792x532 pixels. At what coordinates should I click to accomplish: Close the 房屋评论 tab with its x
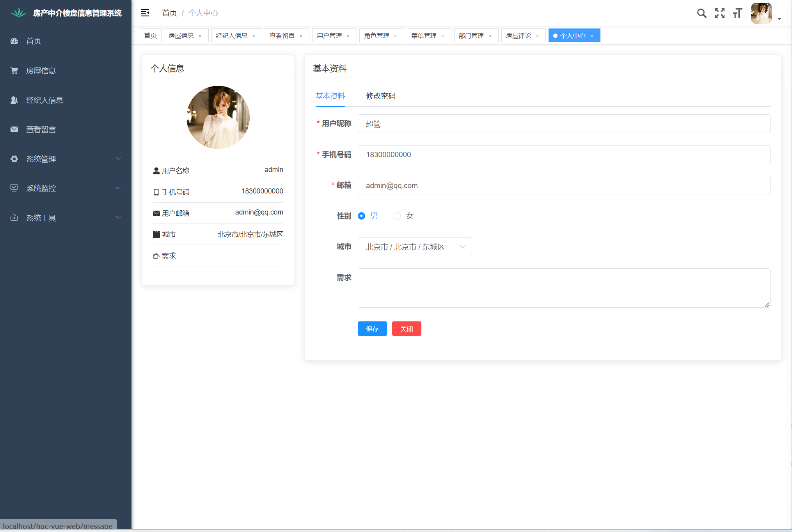[x=537, y=36]
